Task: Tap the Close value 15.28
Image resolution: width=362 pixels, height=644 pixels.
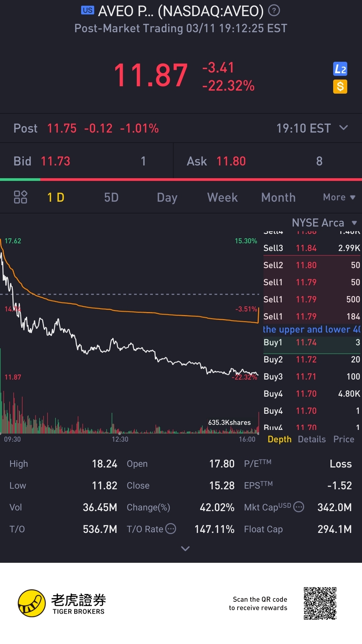Action: (222, 486)
